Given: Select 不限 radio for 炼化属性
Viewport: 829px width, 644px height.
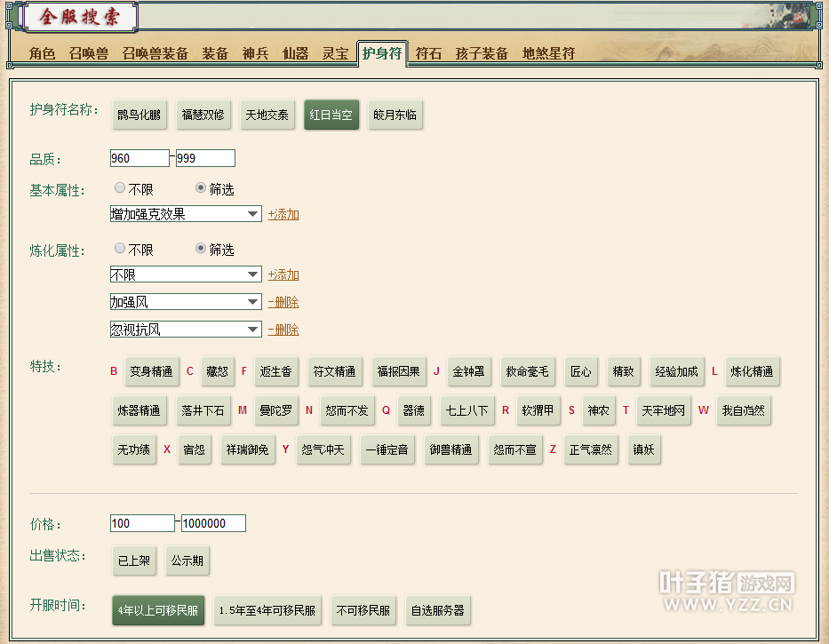Looking at the screenshot, I should click(120, 249).
